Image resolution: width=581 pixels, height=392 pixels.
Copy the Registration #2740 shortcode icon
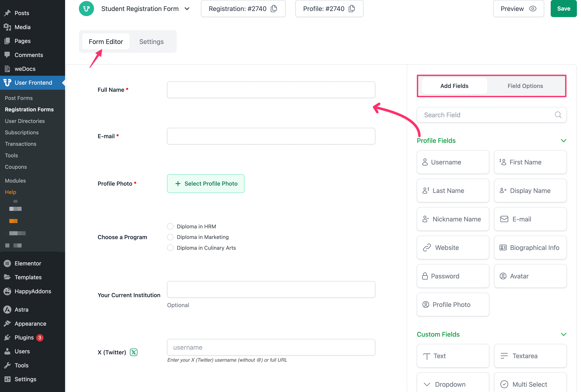pyautogui.click(x=274, y=9)
